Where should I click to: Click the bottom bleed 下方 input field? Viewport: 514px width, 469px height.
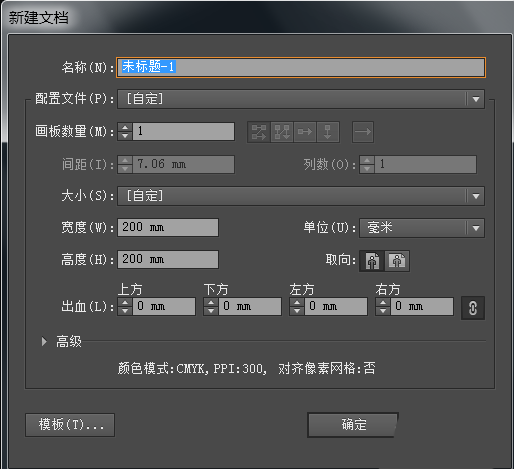click(x=250, y=307)
